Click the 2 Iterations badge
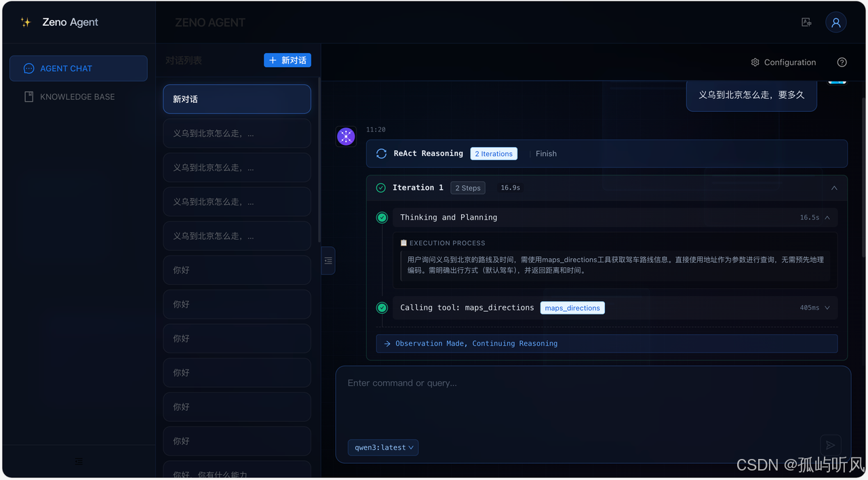The width and height of the screenshot is (868, 480). tap(494, 154)
